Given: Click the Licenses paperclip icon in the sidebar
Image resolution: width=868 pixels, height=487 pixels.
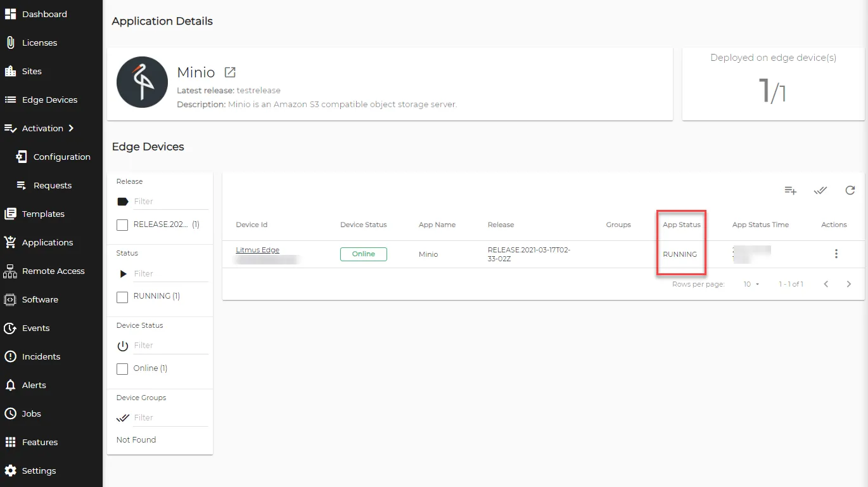Looking at the screenshot, I should [x=10, y=42].
